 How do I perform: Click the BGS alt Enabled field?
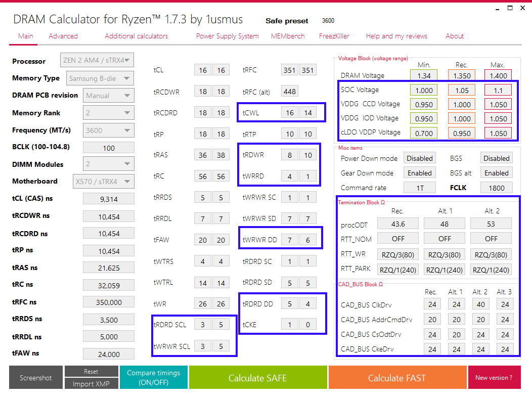(x=497, y=173)
